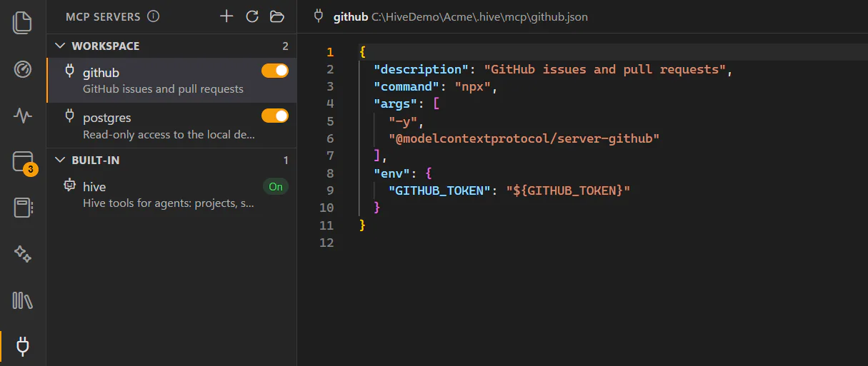Image resolution: width=868 pixels, height=366 pixels.
Task: Click the "npx" value in editor
Action: 472,86
